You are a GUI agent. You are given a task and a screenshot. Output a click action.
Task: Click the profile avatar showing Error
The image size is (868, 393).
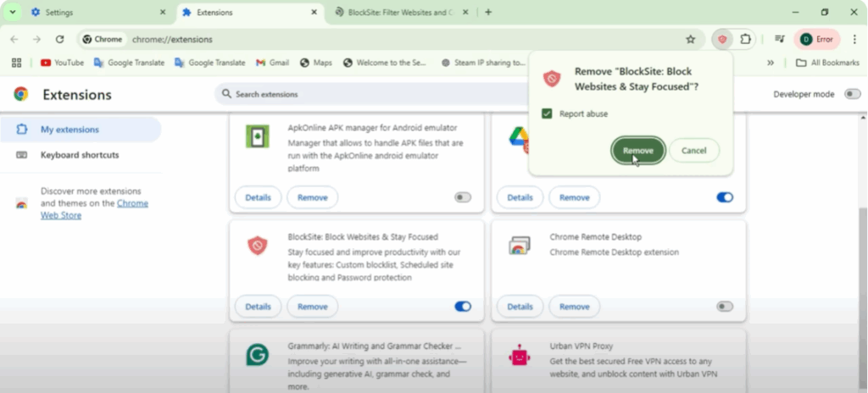click(816, 39)
